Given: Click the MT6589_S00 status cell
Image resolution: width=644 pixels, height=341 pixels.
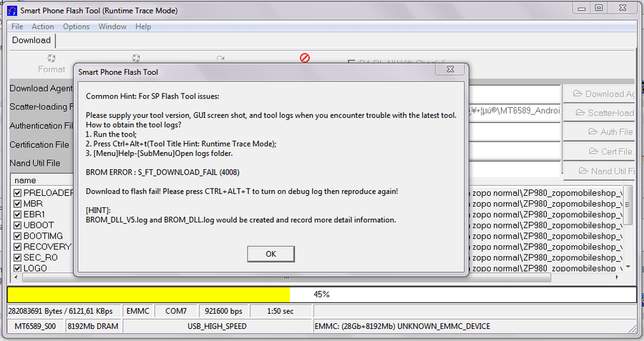Looking at the screenshot, I should [x=35, y=326].
